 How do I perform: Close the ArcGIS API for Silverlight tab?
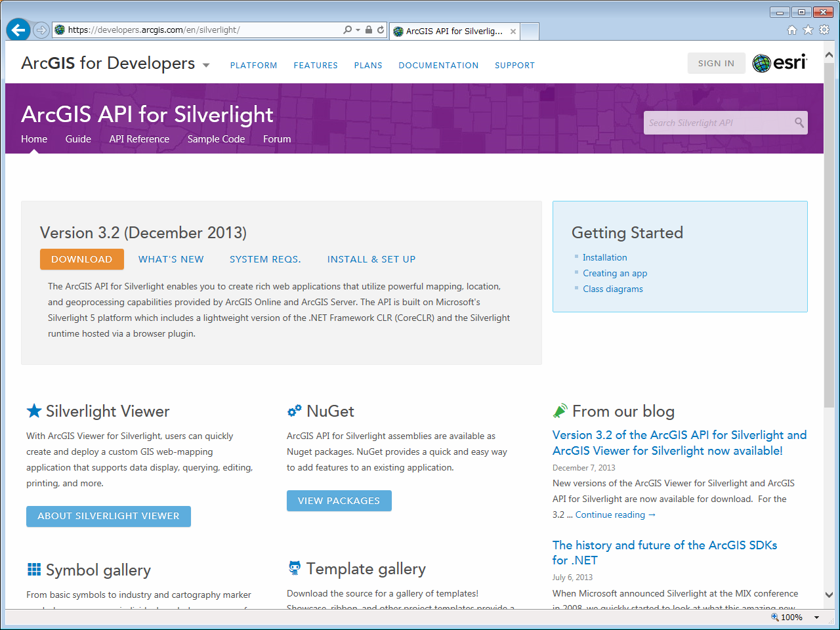513,31
